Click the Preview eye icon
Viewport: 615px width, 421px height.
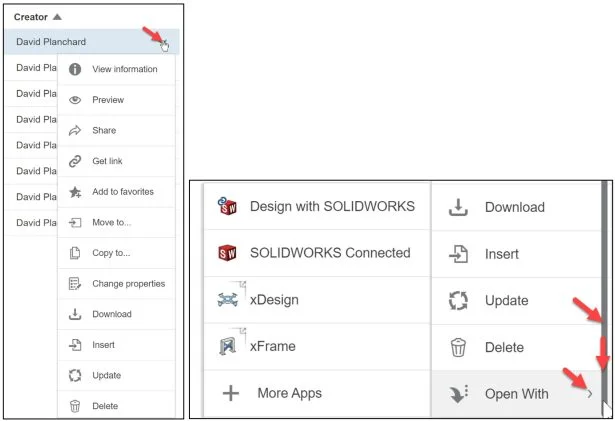pyautogui.click(x=74, y=100)
